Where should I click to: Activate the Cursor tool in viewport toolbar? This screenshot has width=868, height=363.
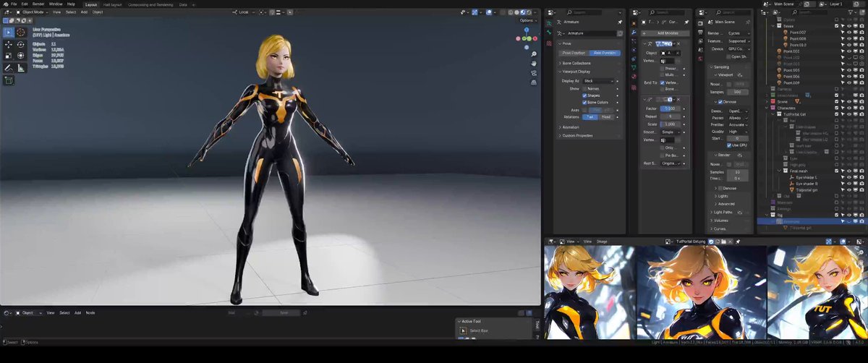21,32
